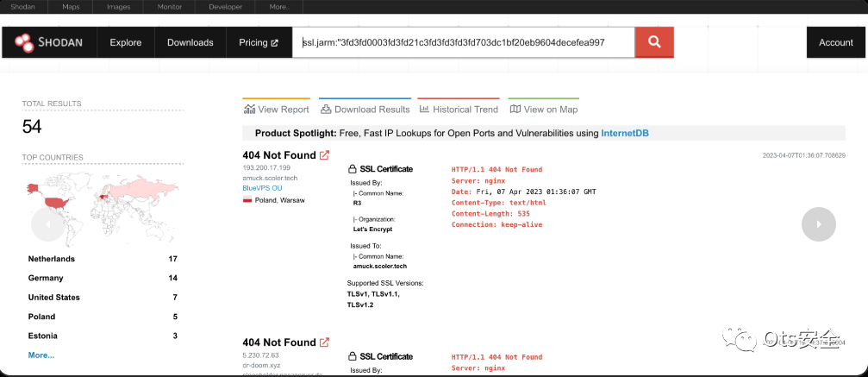Viewport: 868px width, 377px height.
Task: Open View on Map link
Action: (544, 110)
